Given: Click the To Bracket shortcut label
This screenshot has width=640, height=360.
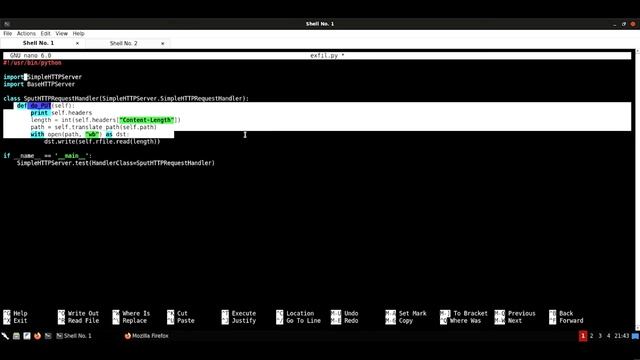Looking at the screenshot, I should [x=470, y=313].
